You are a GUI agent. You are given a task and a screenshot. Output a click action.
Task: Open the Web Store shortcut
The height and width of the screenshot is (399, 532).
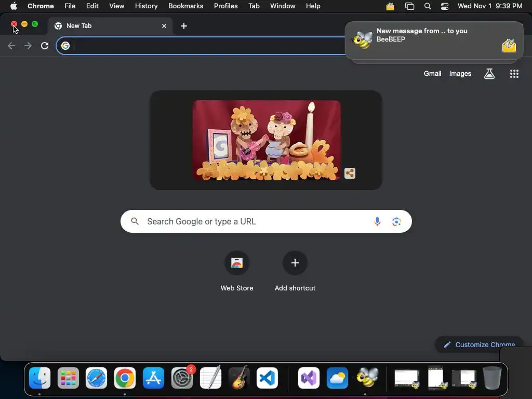point(237,271)
